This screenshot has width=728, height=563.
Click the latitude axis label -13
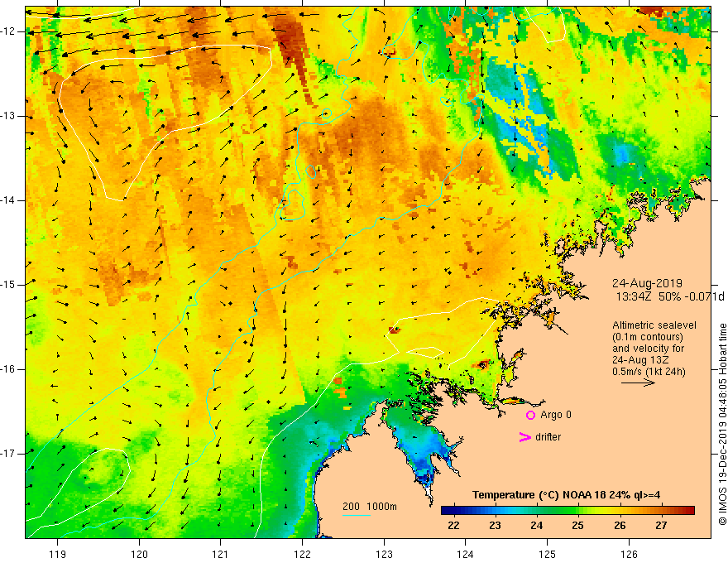tap(9, 116)
